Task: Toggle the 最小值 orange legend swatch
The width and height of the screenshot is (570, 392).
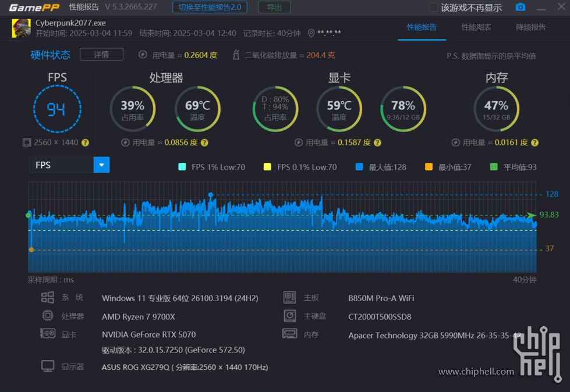Action: 429,167
